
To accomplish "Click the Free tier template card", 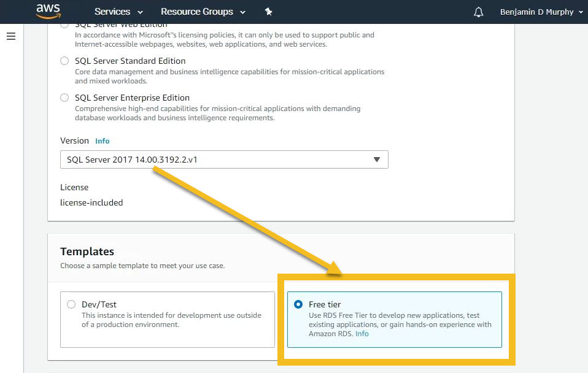I will (395, 320).
